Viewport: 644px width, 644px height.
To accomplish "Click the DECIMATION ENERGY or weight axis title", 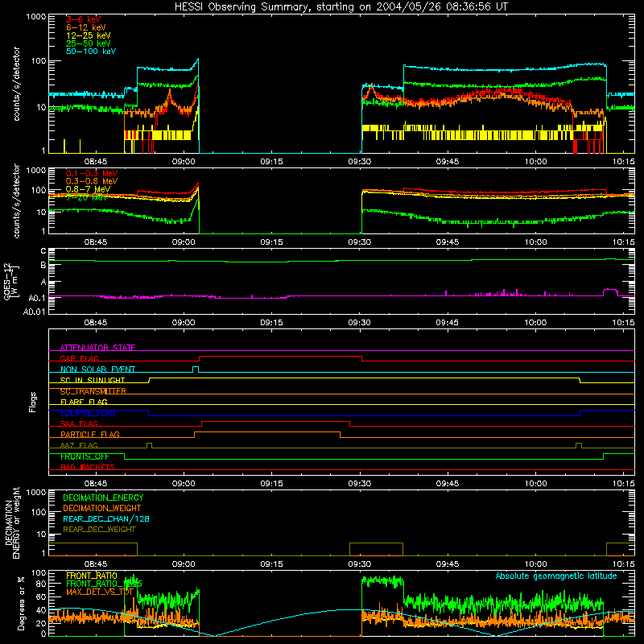I will click(12, 522).
